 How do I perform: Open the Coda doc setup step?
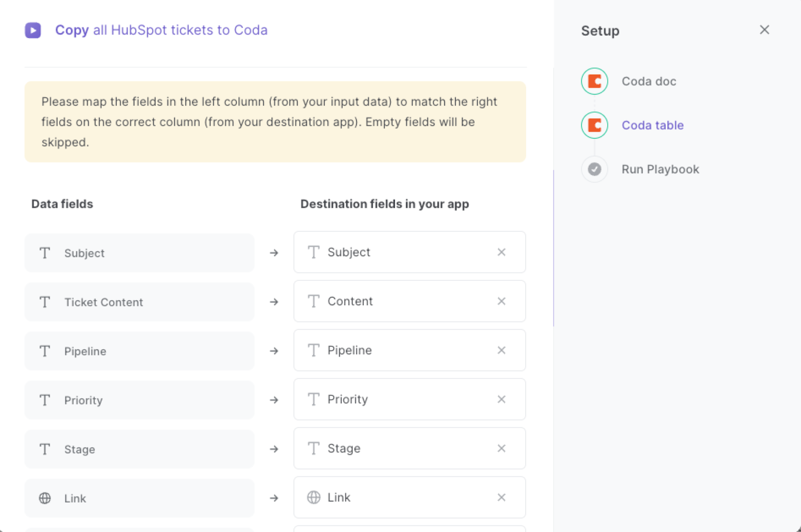tap(649, 81)
